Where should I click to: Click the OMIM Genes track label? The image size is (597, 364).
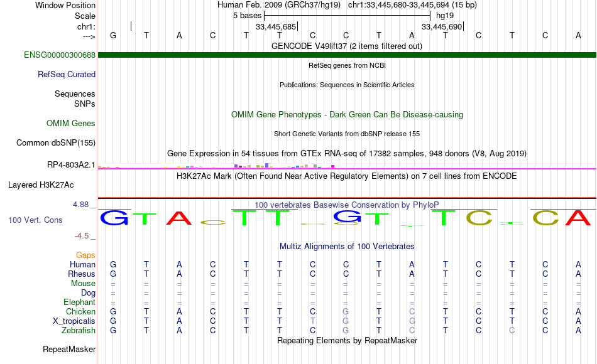pos(71,123)
